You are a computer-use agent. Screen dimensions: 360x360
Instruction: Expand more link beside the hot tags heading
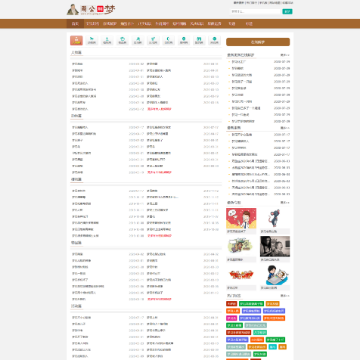coord(285,296)
